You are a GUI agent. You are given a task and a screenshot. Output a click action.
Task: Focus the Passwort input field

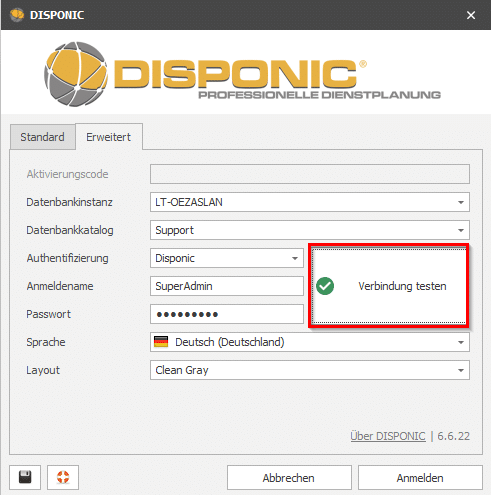(227, 314)
